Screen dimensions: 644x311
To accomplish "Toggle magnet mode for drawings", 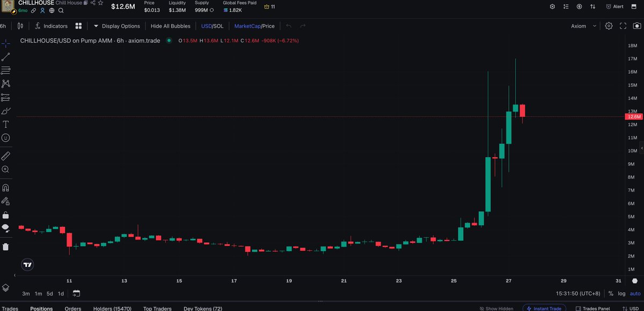I will (5, 188).
